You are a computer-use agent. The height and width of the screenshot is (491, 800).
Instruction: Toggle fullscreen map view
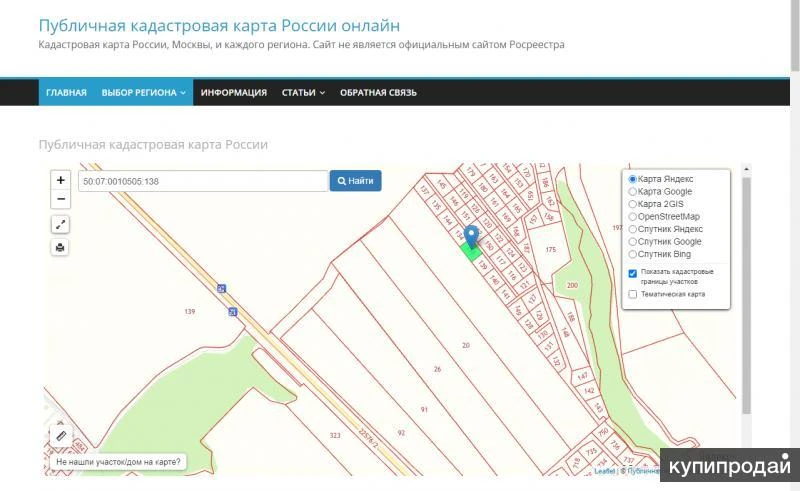61,225
